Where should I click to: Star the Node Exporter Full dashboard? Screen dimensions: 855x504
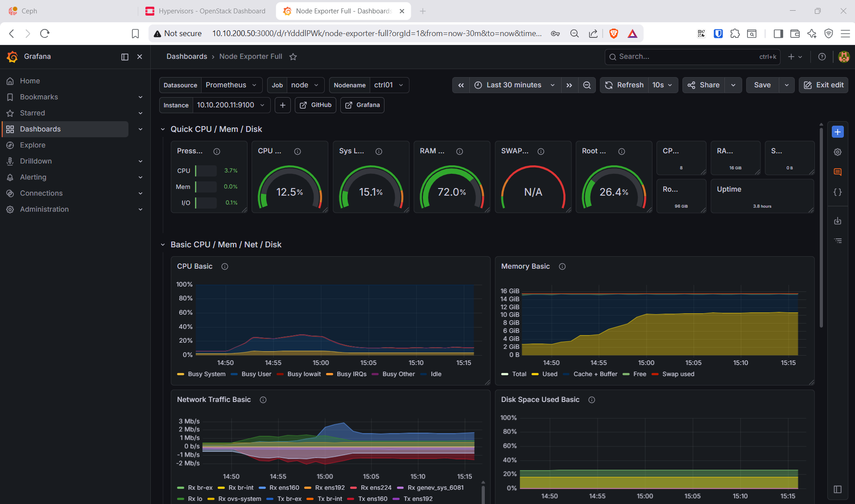pos(293,57)
